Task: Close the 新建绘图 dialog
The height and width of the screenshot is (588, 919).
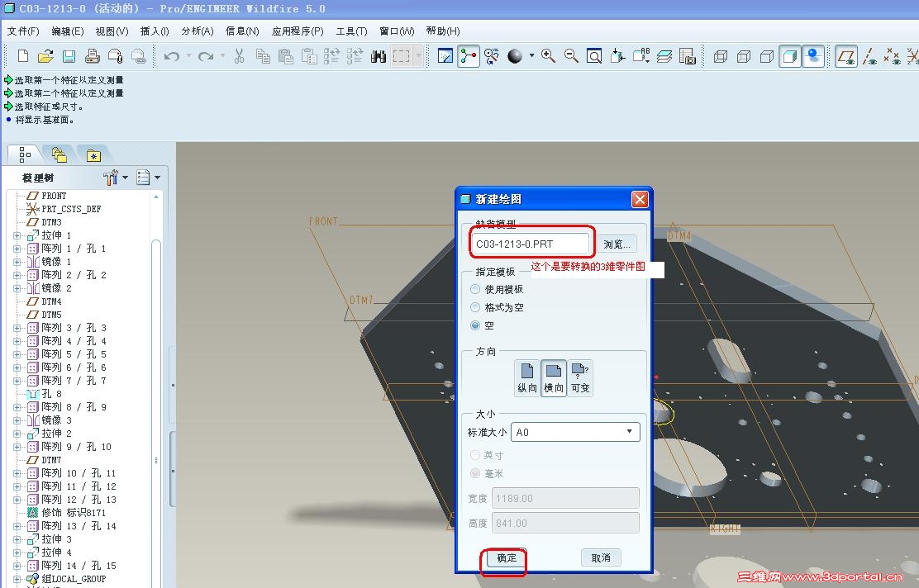Action: (640, 200)
